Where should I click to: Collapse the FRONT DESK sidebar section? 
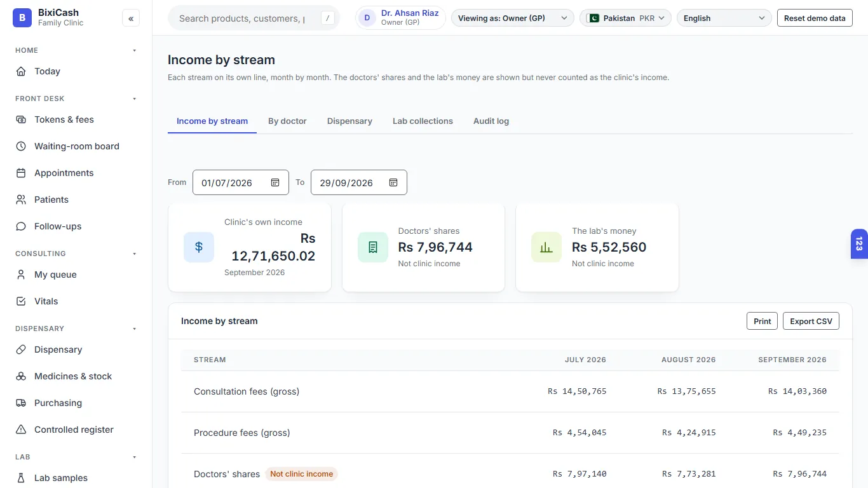coord(134,98)
